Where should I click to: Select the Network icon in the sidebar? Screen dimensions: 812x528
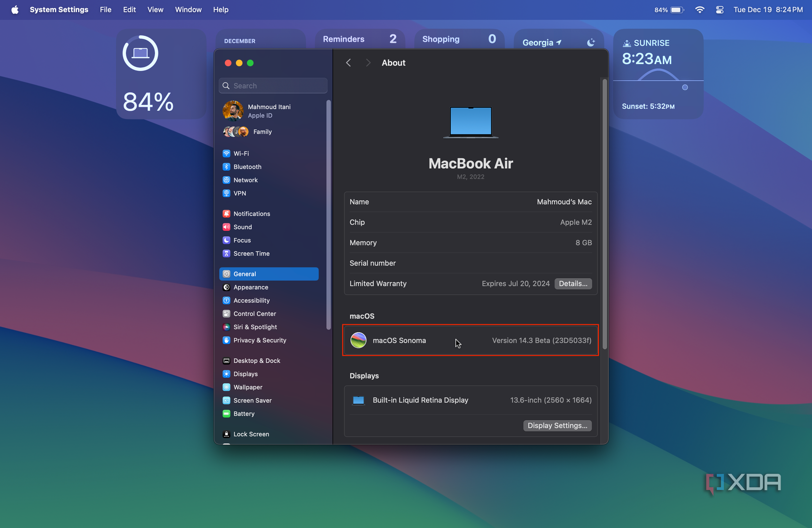pyautogui.click(x=226, y=180)
